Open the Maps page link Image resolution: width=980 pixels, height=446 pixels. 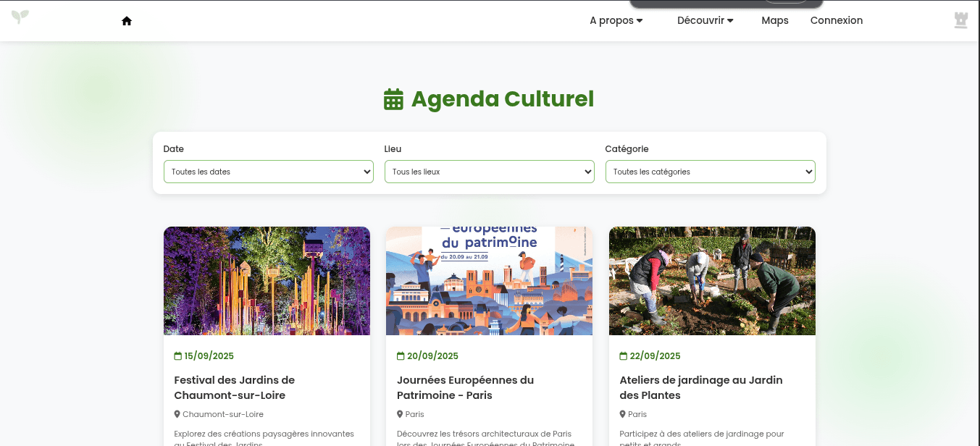(x=774, y=20)
